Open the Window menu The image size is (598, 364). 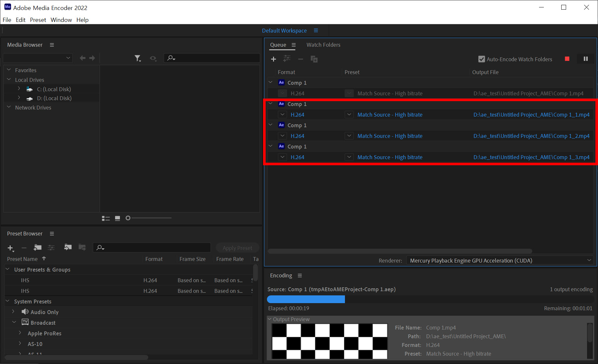(x=61, y=20)
